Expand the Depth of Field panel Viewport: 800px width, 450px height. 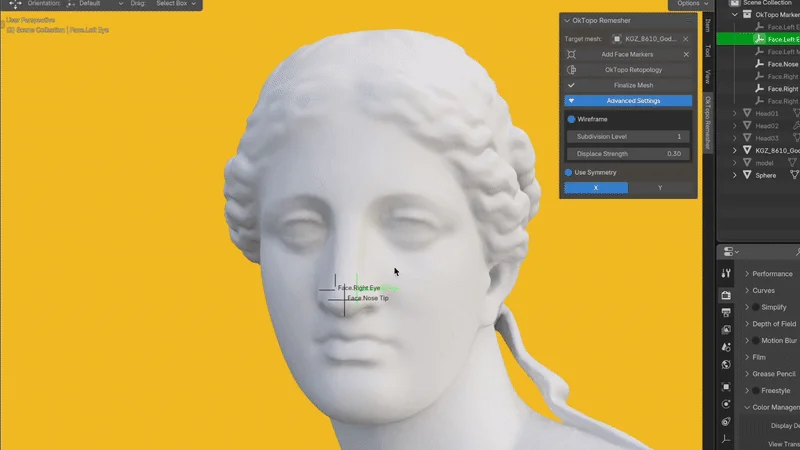pos(747,323)
